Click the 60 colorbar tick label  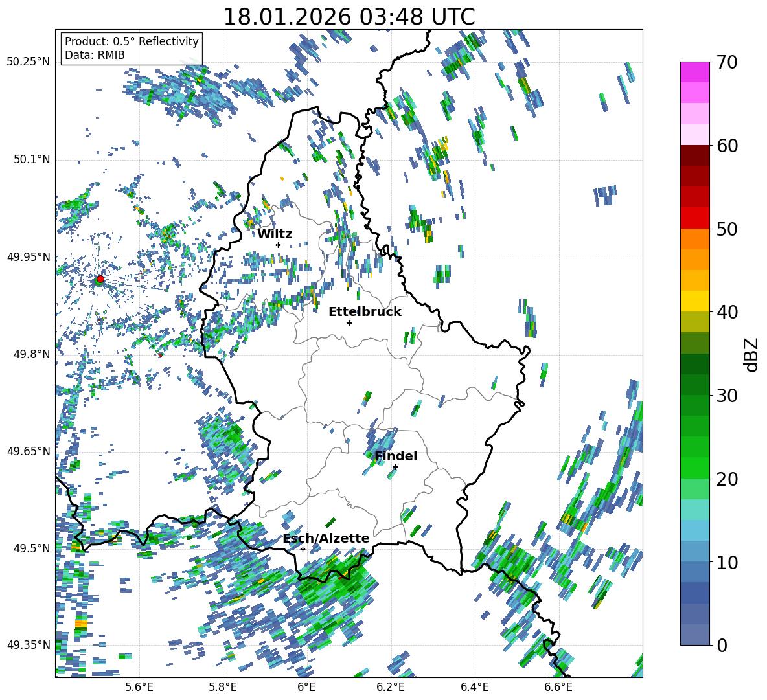coord(726,146)
